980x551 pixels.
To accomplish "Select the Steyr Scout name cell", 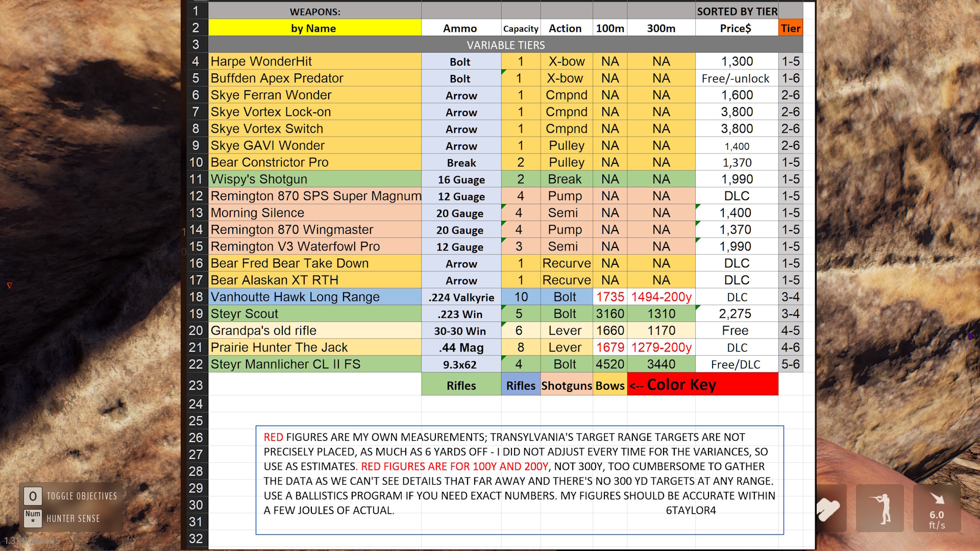I will pos(314,314).
